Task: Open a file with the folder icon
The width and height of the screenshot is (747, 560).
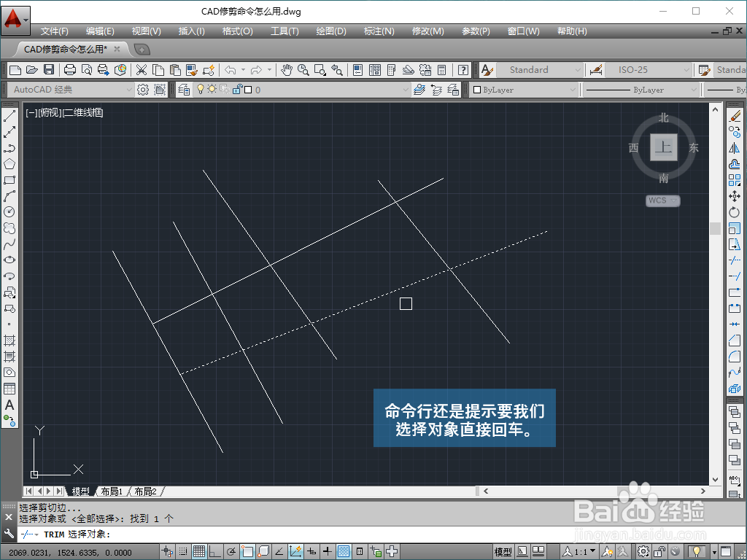Action: pyautogui.click(x=31, y=70)
